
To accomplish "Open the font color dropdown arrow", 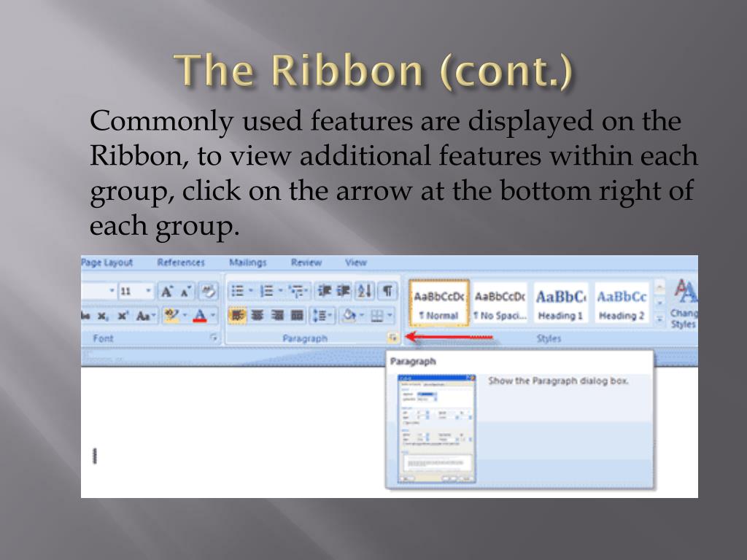I will [x=212, y=315].
